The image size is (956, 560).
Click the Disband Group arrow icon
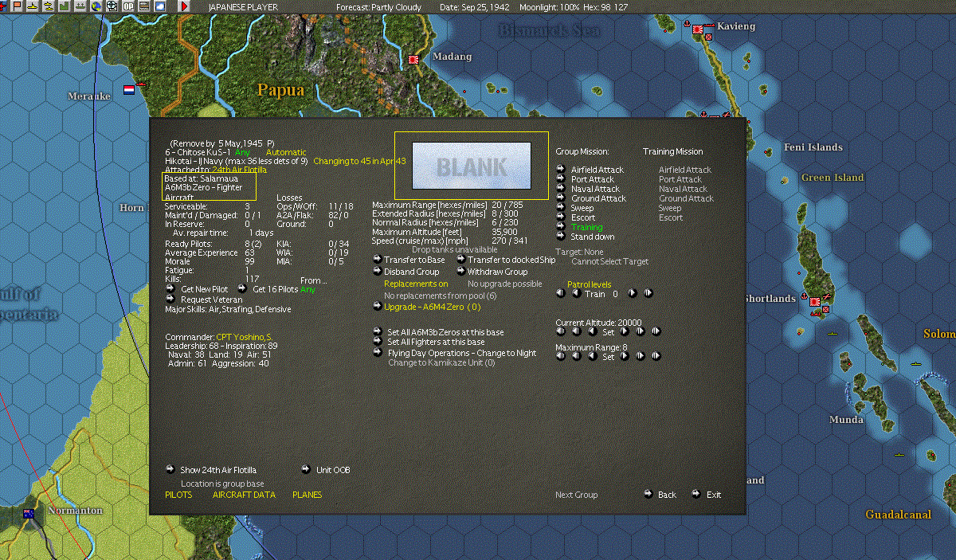pos(377,272)
